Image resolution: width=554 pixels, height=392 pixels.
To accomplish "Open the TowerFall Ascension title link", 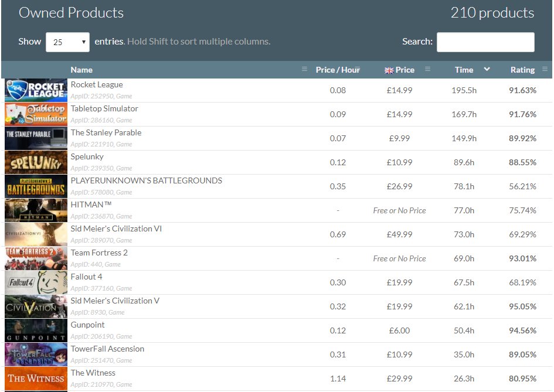I will click(107, 349).
